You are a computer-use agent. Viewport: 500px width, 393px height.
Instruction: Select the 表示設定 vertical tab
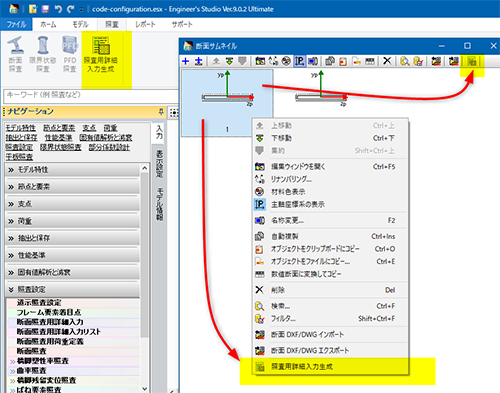[x=160, y=164]
